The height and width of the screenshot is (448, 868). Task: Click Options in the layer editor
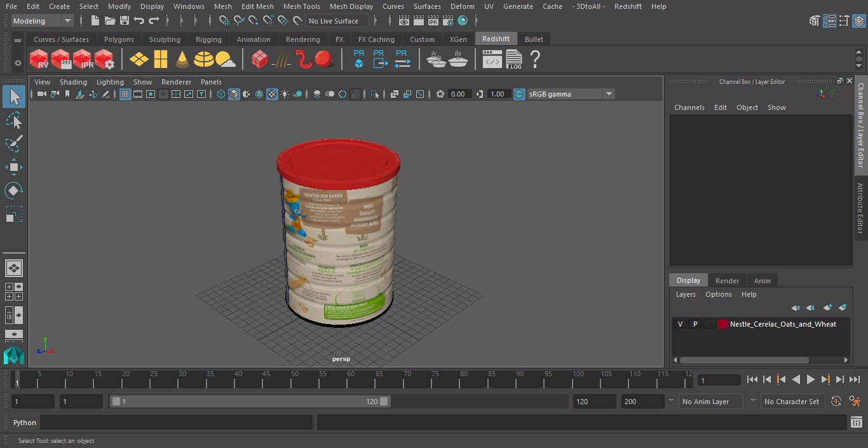pyautogui.click(x=719, y=294)
